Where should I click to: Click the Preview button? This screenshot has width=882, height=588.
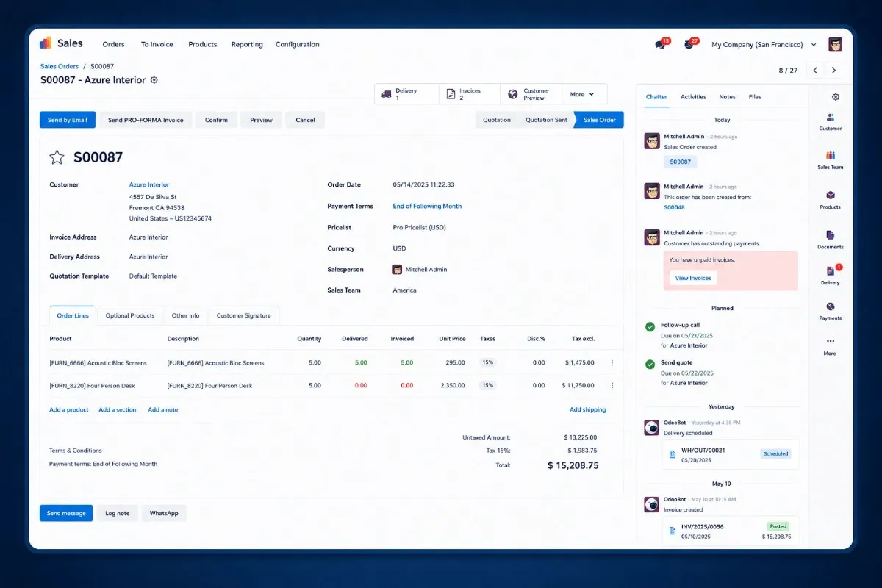261,120
